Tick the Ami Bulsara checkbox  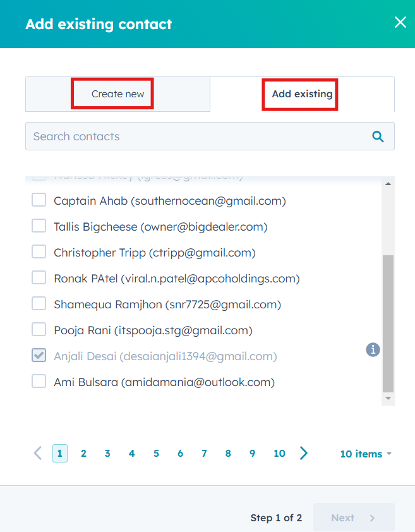(39, 381)
